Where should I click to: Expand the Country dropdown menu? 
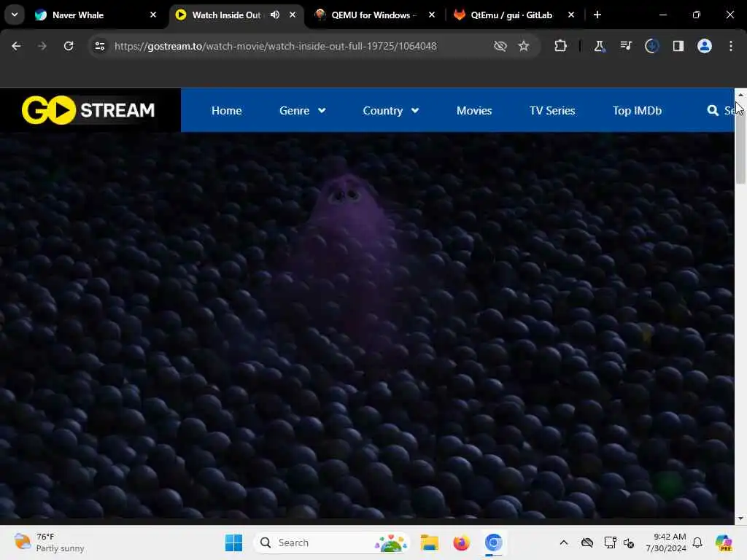tap(391, 111)
